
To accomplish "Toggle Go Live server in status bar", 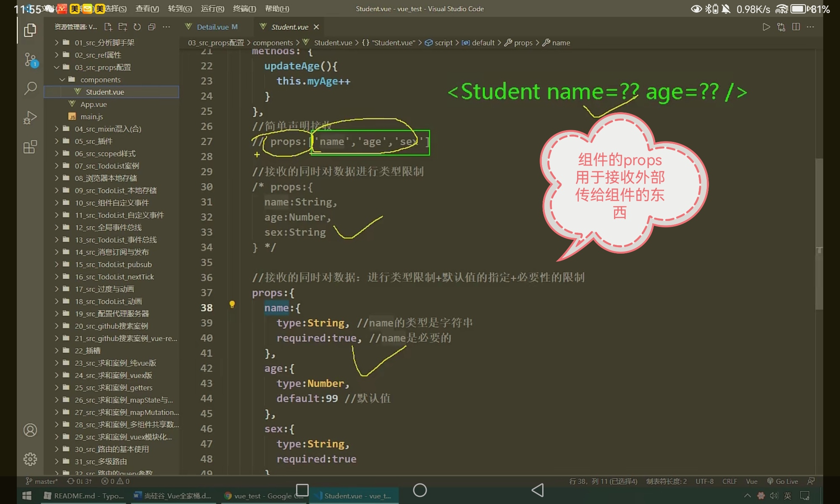I will 782,481.
